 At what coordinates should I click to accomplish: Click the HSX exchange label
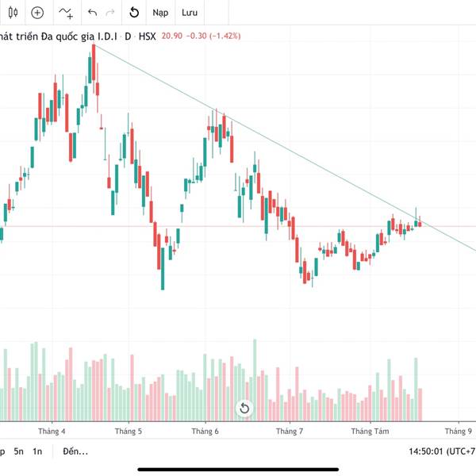pos(148,36)
